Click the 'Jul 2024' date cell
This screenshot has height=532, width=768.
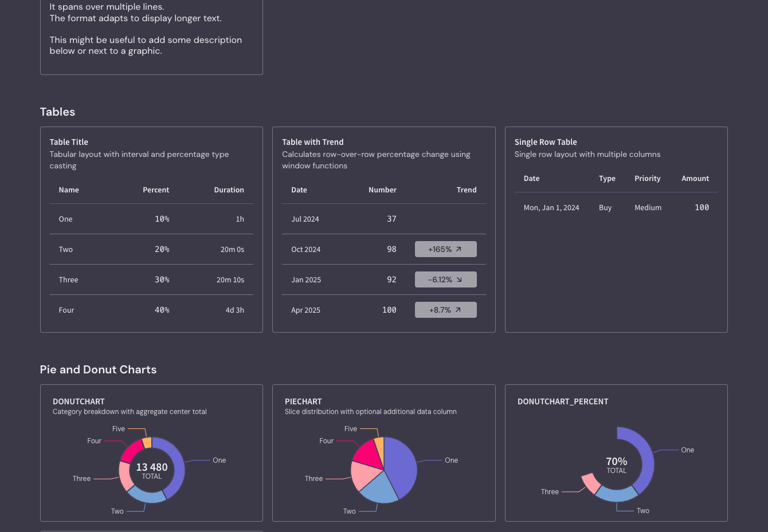(305, 219)
